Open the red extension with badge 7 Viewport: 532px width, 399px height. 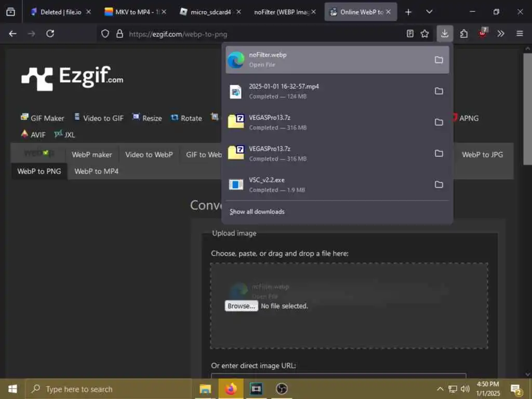pos(483,33)
